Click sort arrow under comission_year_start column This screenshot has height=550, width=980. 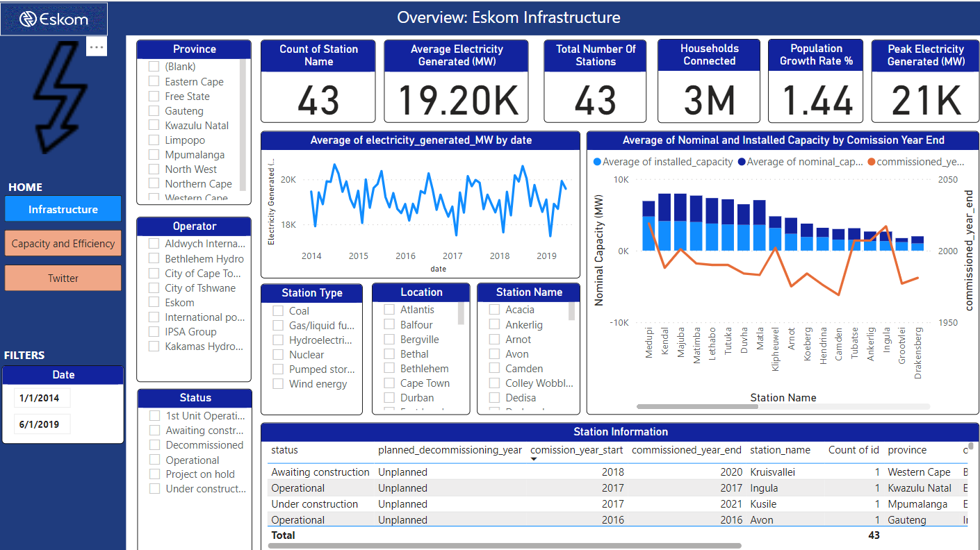534,459
